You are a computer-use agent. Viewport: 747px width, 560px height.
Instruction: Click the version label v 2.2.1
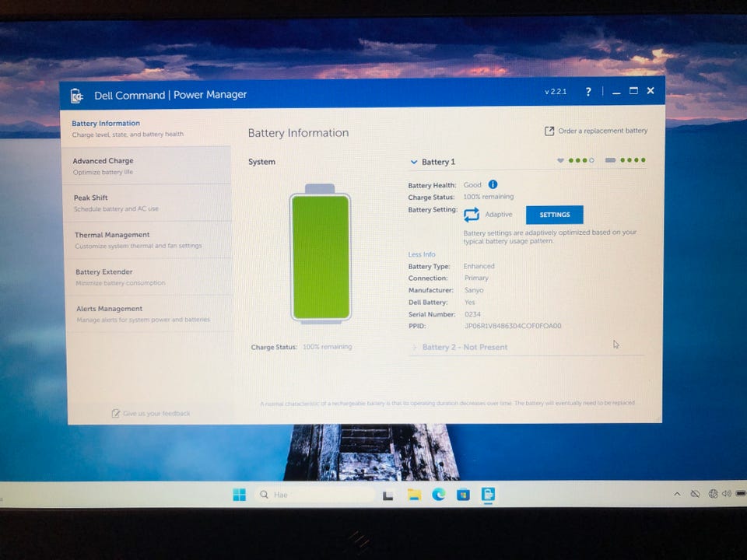[x=556, y=92]
